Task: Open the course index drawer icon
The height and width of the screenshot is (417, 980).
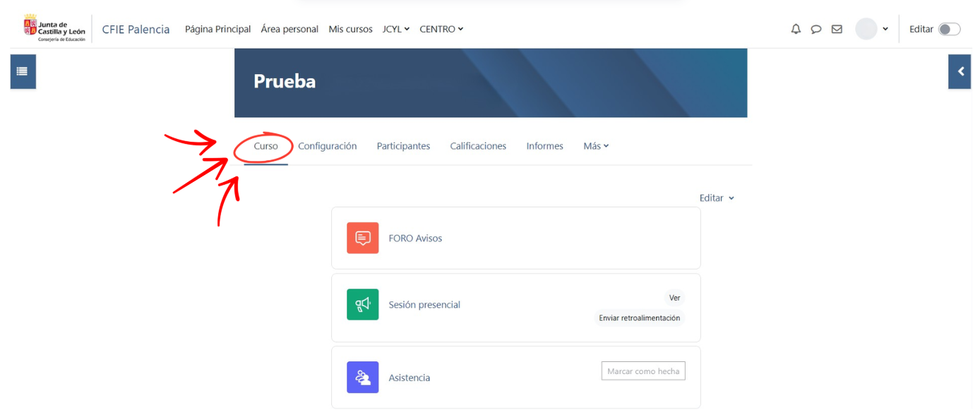Action: (x=23, y=71)
